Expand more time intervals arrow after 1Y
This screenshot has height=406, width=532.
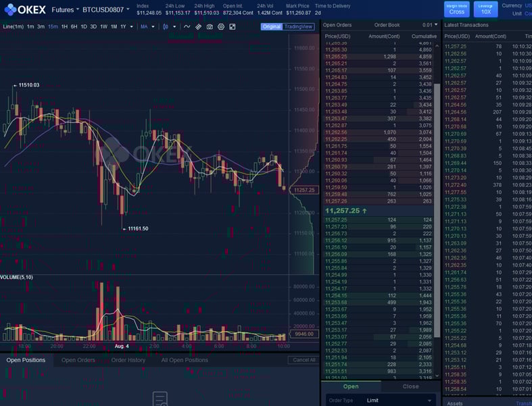(x=132, y=27)
